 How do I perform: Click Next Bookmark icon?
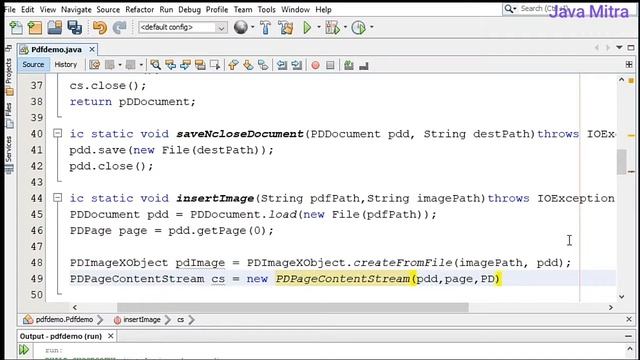(x=248, y=65)
